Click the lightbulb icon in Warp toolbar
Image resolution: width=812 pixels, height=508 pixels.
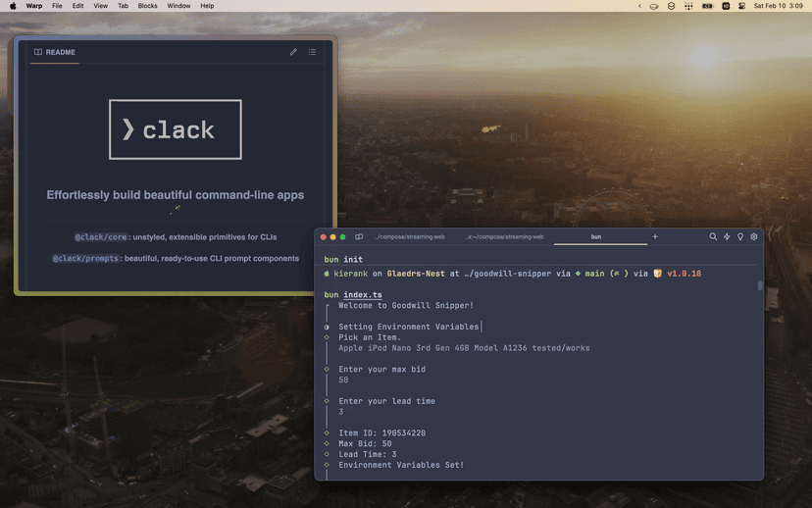740,236
